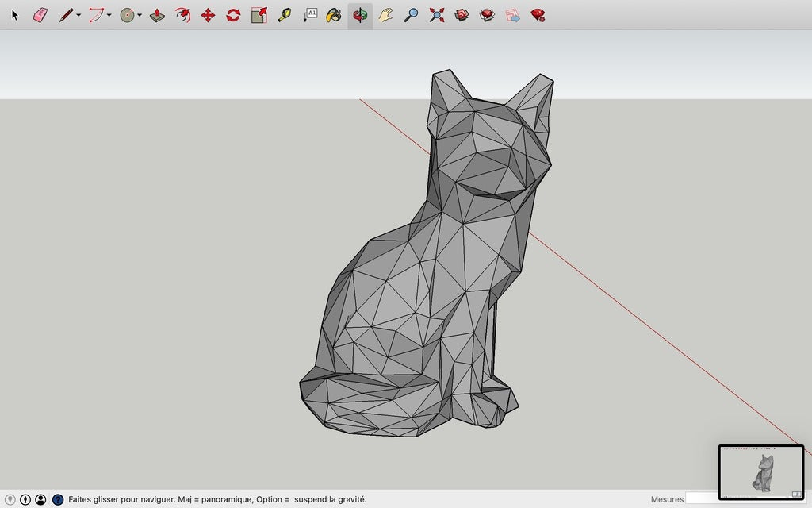
Task: Switch to the Pan hand tool
Action: pyautogui.click(x=385, y=14)
